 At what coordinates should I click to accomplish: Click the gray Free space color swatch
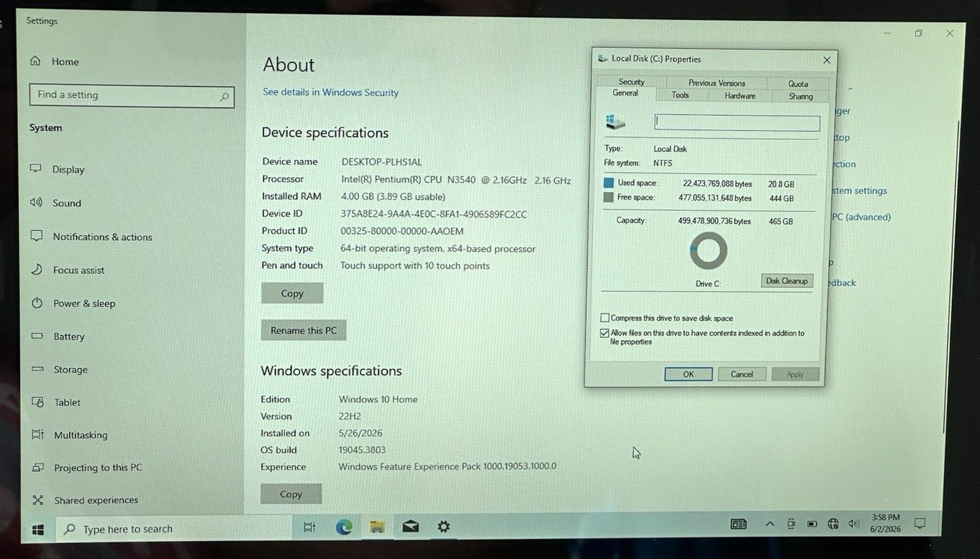pos(608,197)
